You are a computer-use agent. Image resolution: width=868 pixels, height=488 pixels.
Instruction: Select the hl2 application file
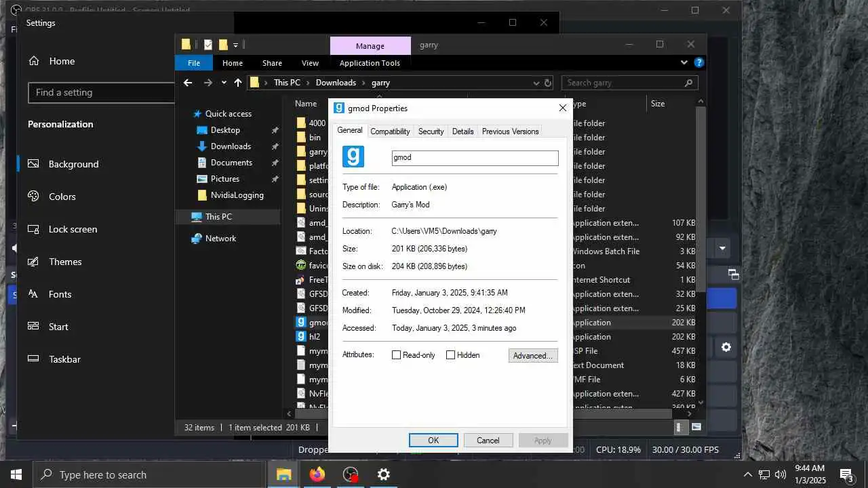pyautogui.click(x=315, y=337)
